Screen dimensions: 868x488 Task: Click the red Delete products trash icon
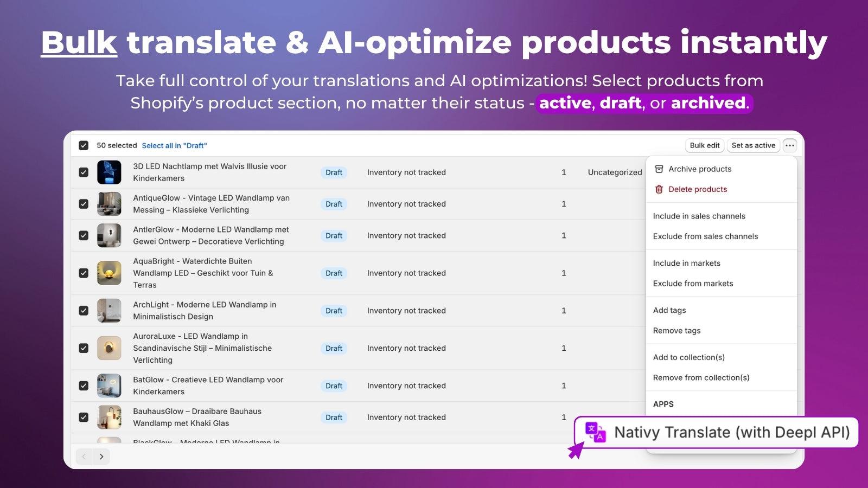pos(659,189)
